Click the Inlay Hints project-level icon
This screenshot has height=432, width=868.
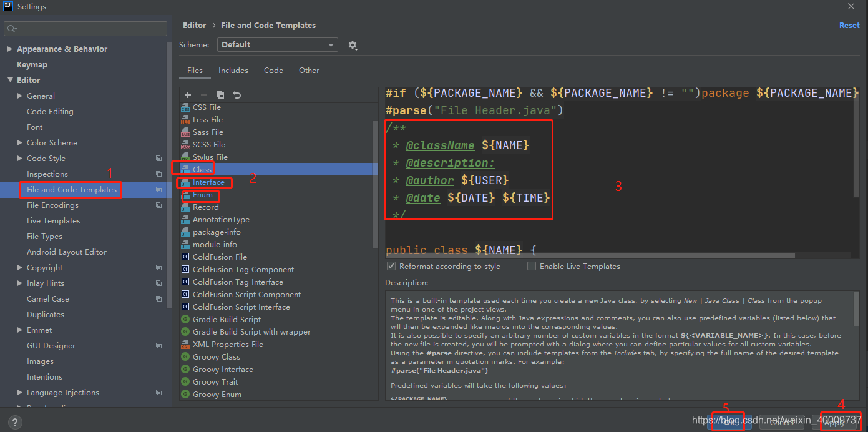(158, 283)
